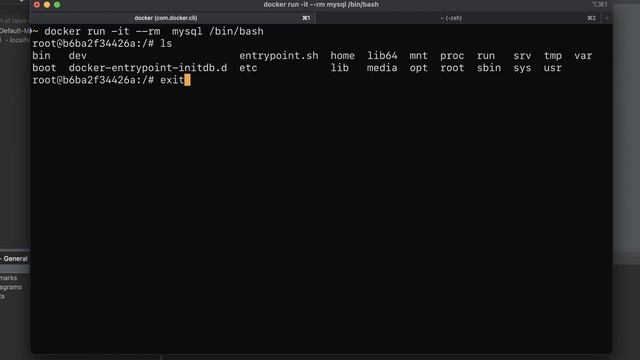
Task: Click the 'usr' directory name
Action: tap(553, 68)
